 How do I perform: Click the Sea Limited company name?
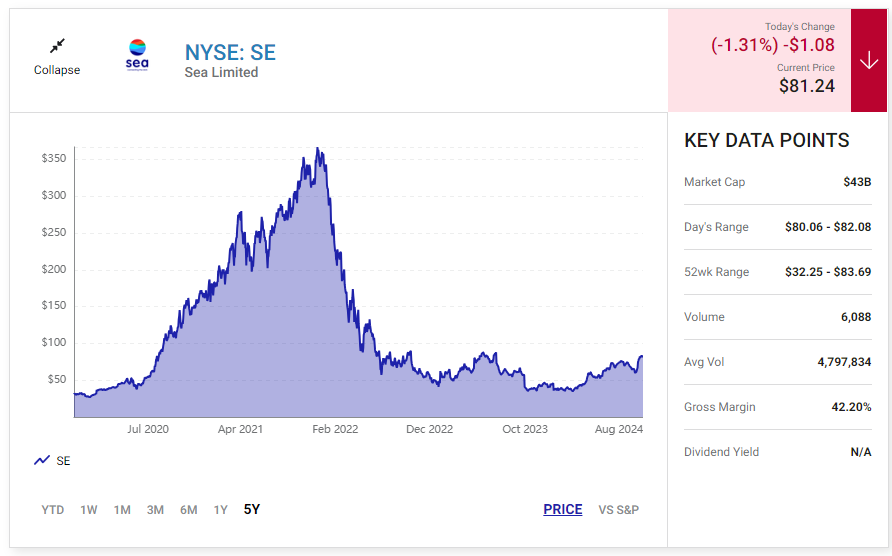click(221, 72)
